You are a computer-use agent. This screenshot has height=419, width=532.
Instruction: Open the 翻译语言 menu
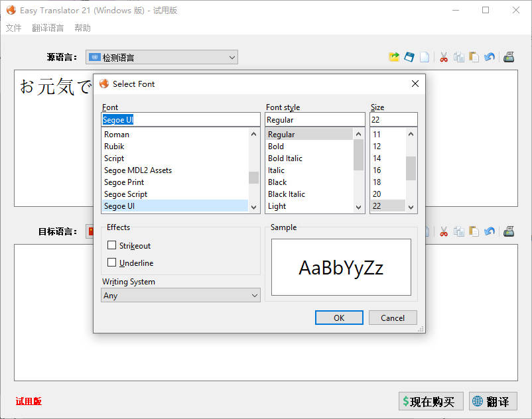[x=48, y=28]
